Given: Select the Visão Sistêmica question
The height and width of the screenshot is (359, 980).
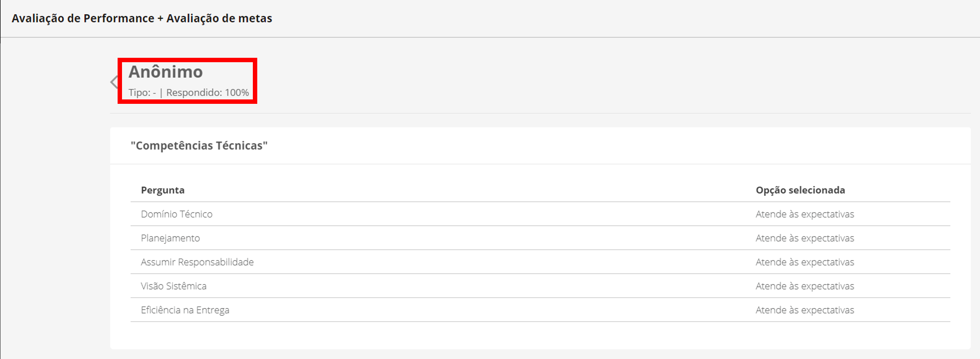Looking at the screenshot, I should [x=173, y=286].
